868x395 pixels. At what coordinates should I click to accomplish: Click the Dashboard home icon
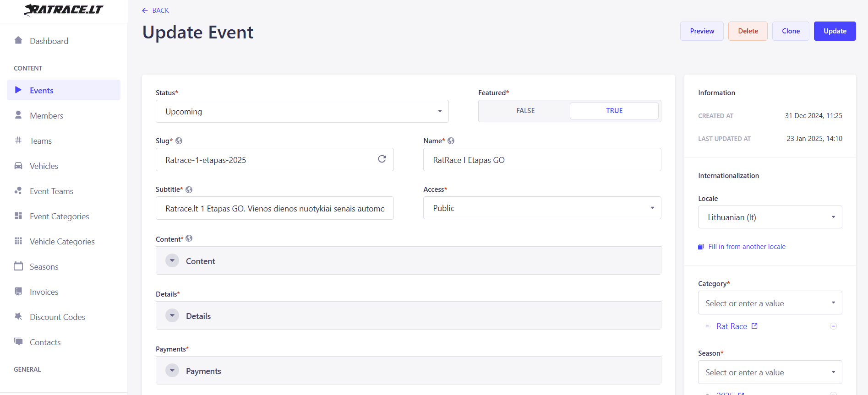pyautogui.click(x=18, y=40)
